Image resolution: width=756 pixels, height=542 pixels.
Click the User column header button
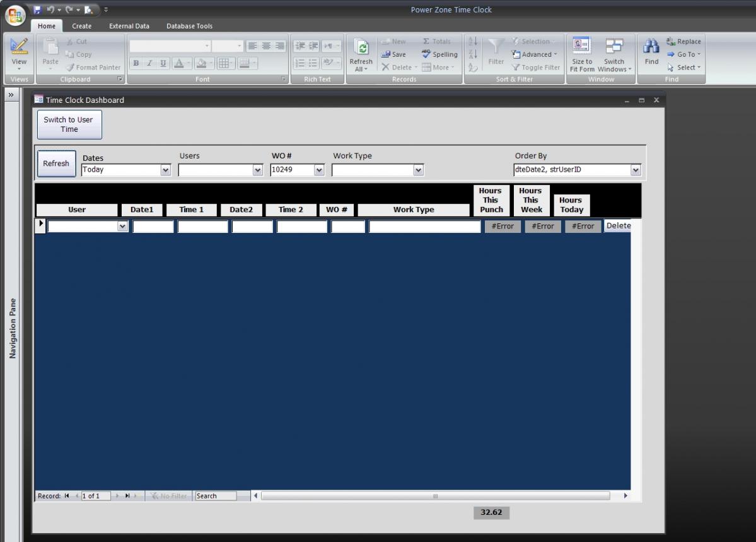(x=77, y=210)
